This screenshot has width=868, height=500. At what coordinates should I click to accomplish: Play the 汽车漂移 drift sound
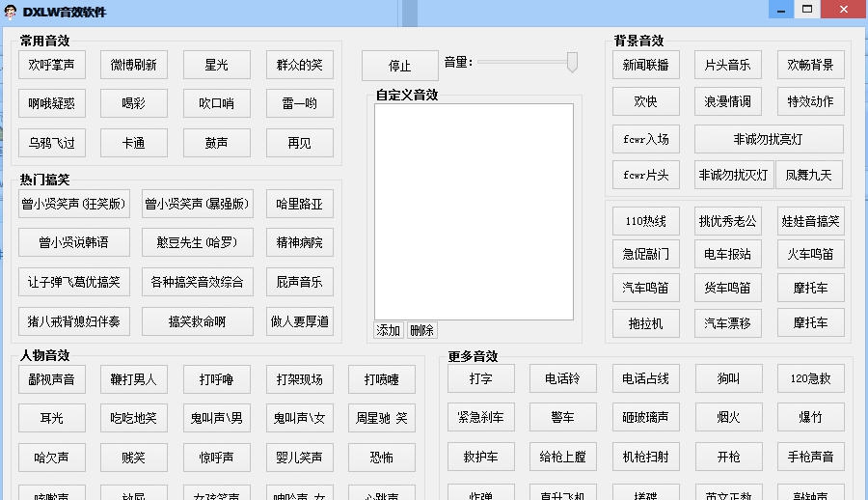pyautogui.click(x=727, y=323)
